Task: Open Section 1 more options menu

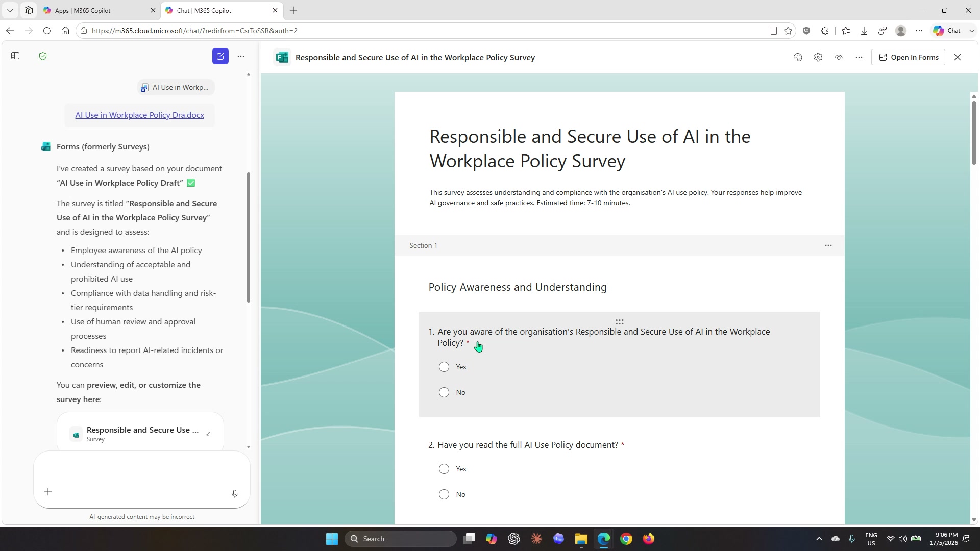Action: pyautogui.click(x=828, y=245)
